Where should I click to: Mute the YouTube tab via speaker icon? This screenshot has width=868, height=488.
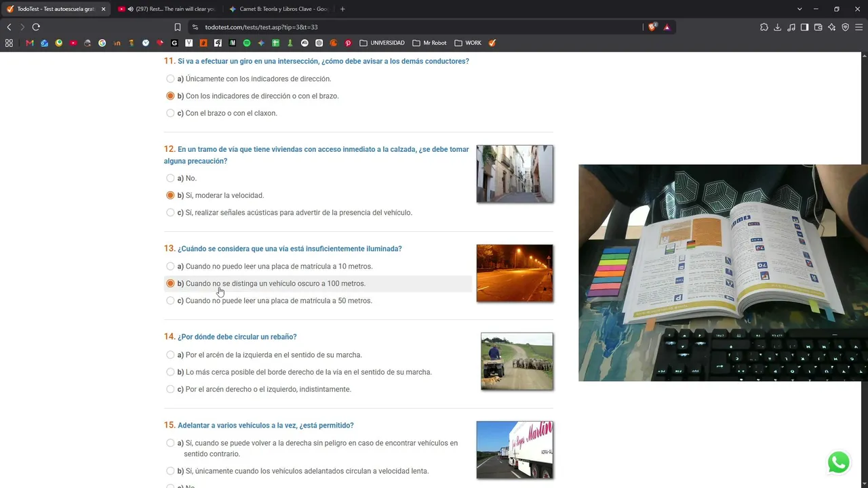pyautogui.click(x=130, y=9)
